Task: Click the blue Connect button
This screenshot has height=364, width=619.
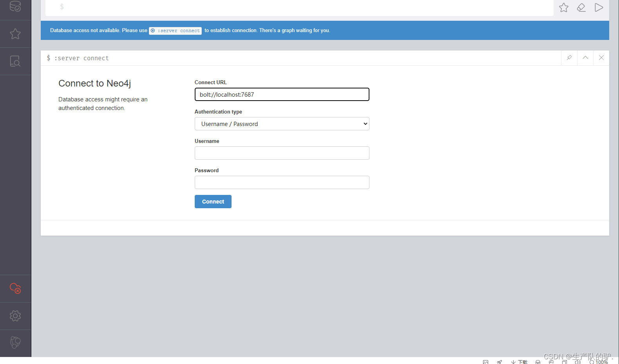Action: [213, 202]
